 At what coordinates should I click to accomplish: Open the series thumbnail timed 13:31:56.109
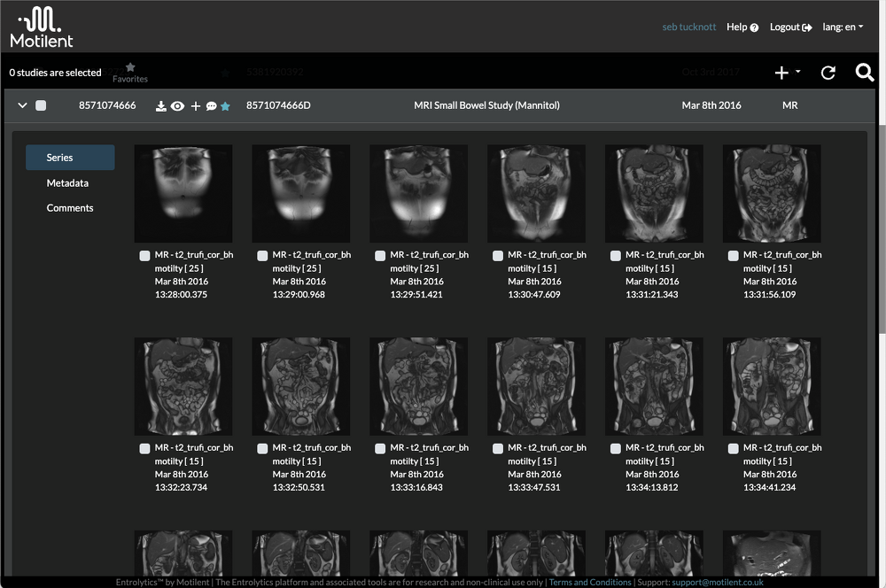772,194
